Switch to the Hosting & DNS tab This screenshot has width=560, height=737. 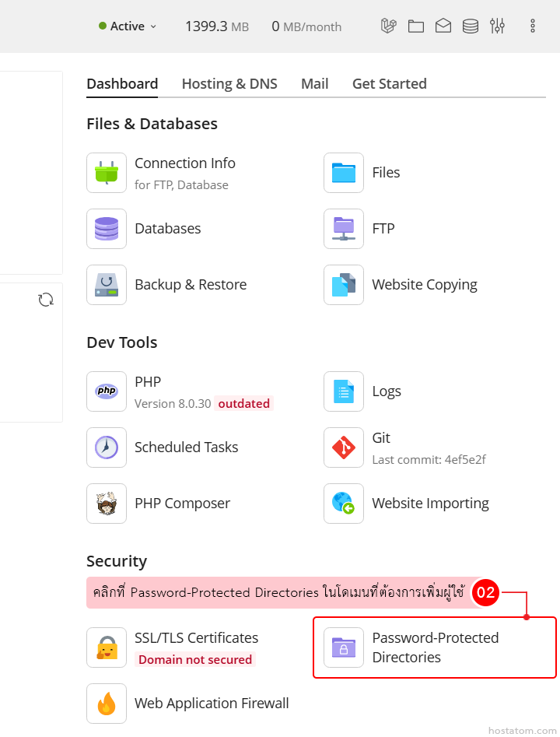(x=229, y=84)
